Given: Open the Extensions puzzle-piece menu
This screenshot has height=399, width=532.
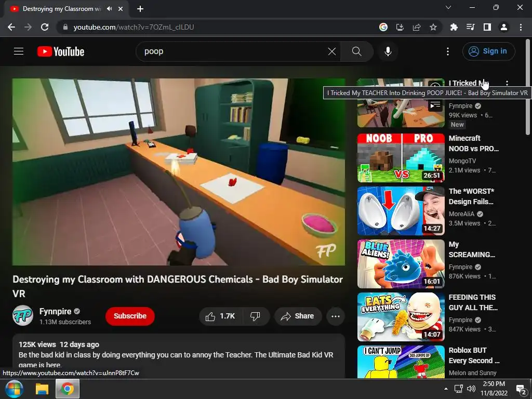Looking at the screenshot, I should 454,27.
